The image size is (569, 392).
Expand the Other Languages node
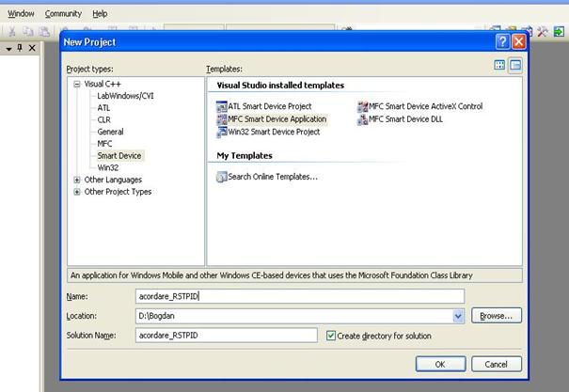(x=77, y=180)
